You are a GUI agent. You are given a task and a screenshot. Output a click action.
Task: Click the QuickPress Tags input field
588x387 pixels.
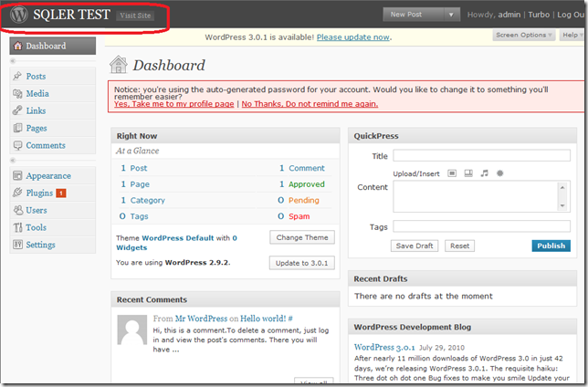coord(481,226)
